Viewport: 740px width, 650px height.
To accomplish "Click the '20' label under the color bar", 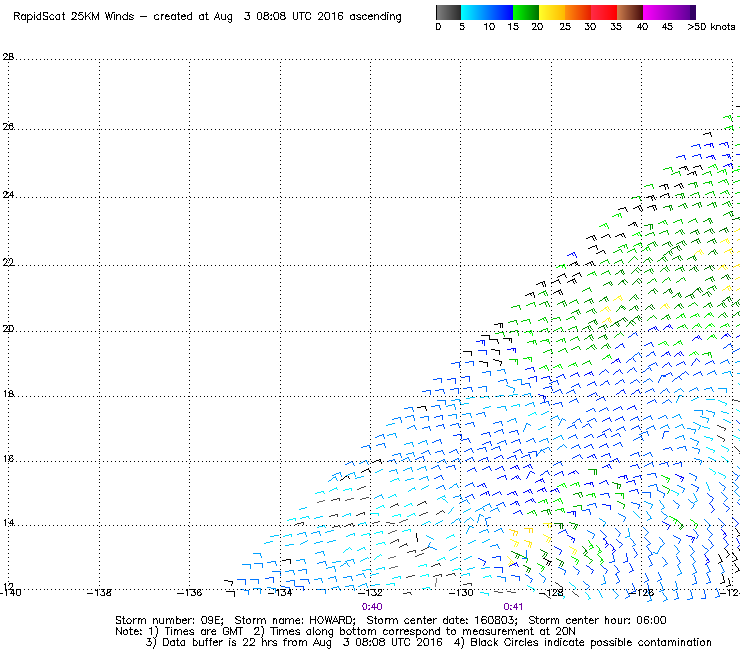I will (537, 26).
